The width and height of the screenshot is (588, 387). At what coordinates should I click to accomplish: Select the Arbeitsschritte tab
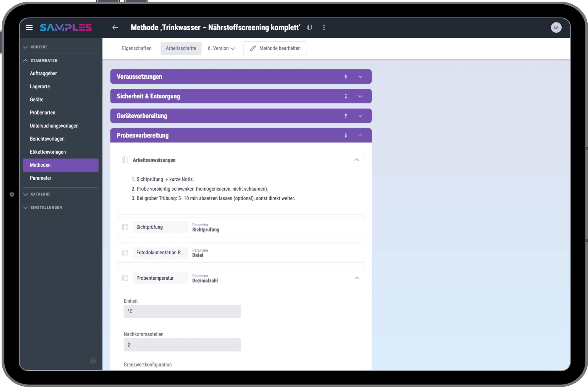181,48
